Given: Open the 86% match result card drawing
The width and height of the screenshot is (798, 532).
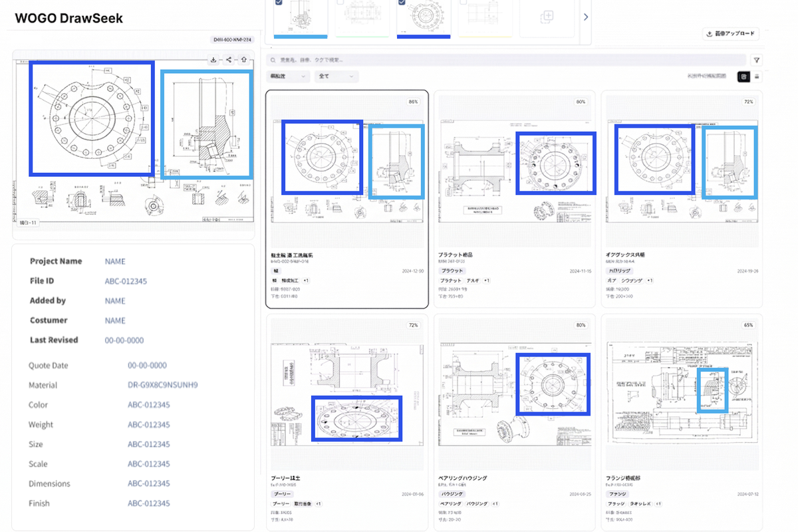Looking at the screenshot, I should 346,171.
